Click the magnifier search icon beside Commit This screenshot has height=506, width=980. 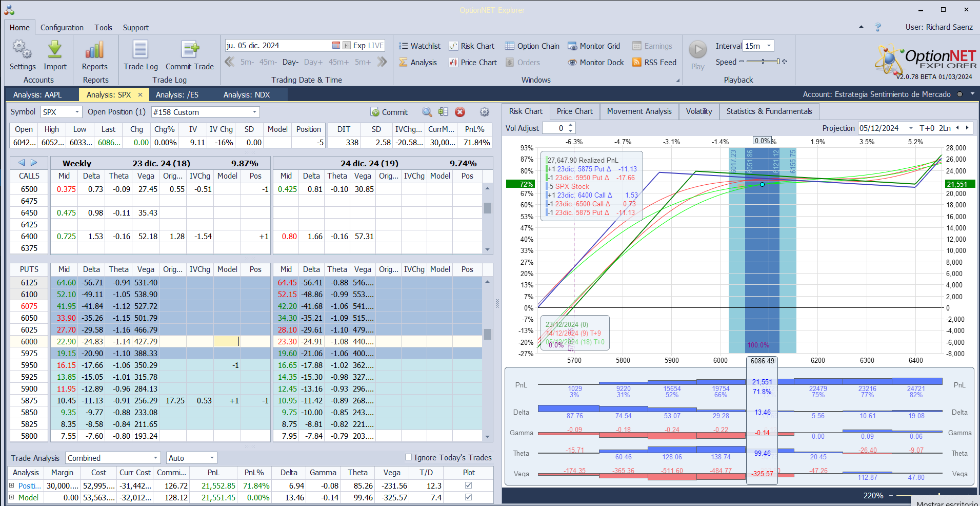pos(427,112)
